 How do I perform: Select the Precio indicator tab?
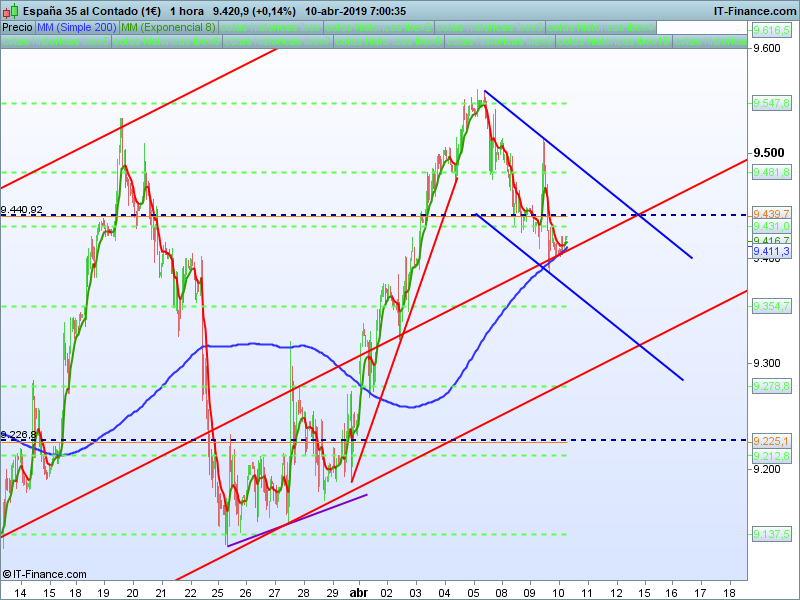(17, 28)
